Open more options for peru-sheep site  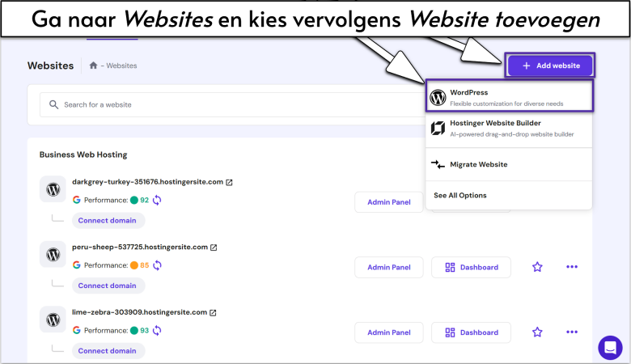pos(572,267)
